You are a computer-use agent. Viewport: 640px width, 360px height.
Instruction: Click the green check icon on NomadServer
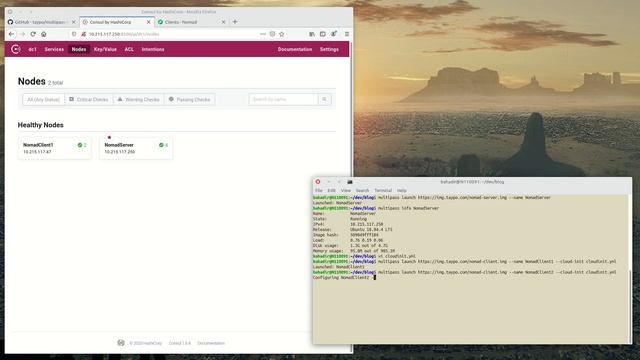pyautogui.click(x=161, y=145)
